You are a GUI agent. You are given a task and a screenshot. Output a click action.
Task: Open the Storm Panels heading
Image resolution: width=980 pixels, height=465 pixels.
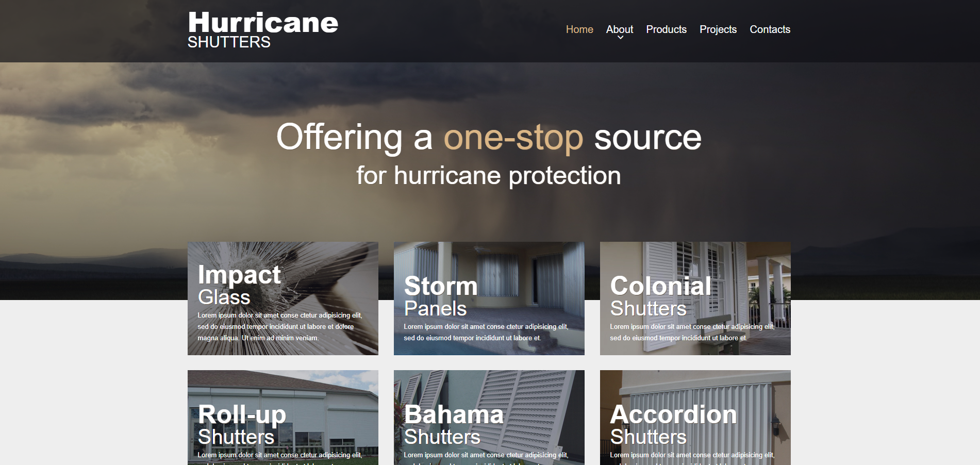(x=440, y=296)
